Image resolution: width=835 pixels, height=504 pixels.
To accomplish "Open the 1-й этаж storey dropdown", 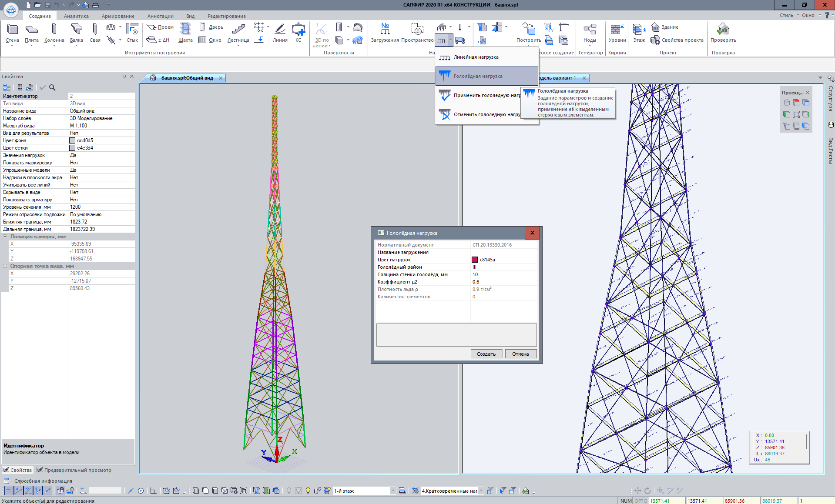I will tap(392, 491).
